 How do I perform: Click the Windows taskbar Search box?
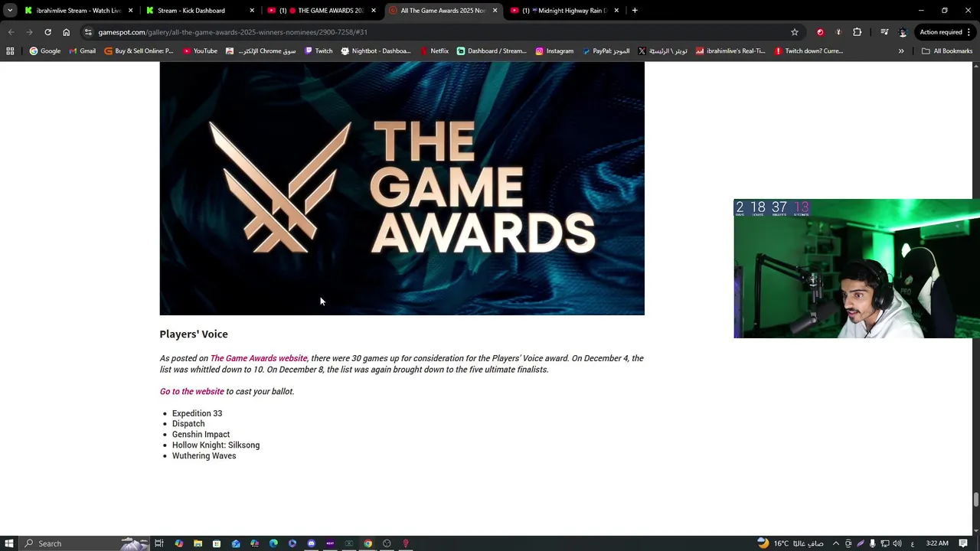pos(84,543)
